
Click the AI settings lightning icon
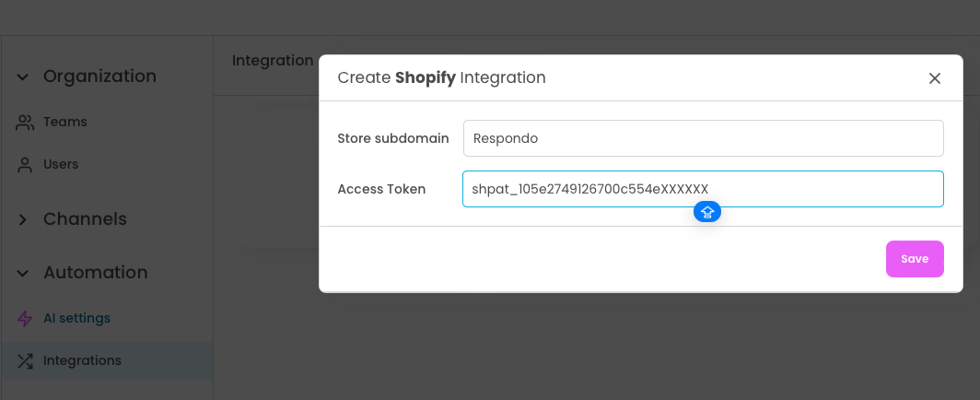(x=24, y=319)
